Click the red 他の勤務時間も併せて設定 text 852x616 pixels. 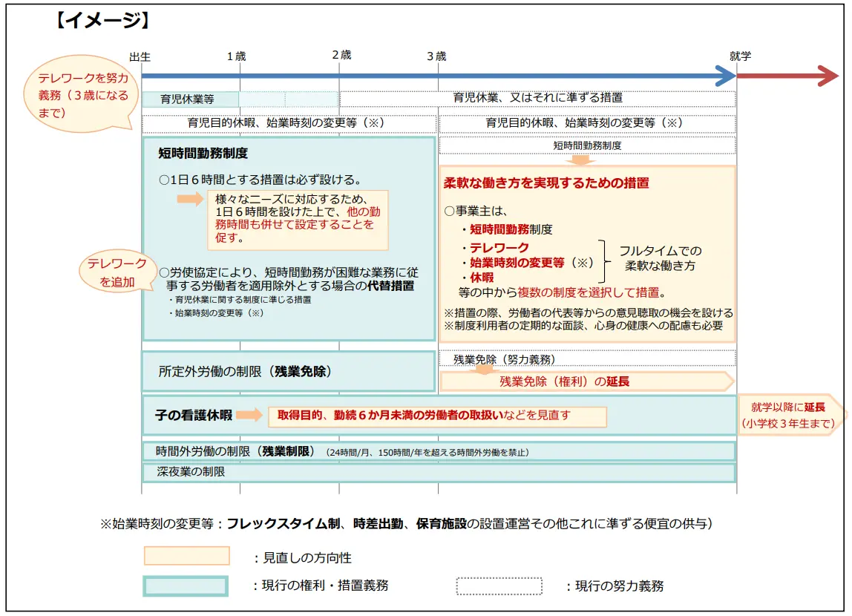[297, 218]
